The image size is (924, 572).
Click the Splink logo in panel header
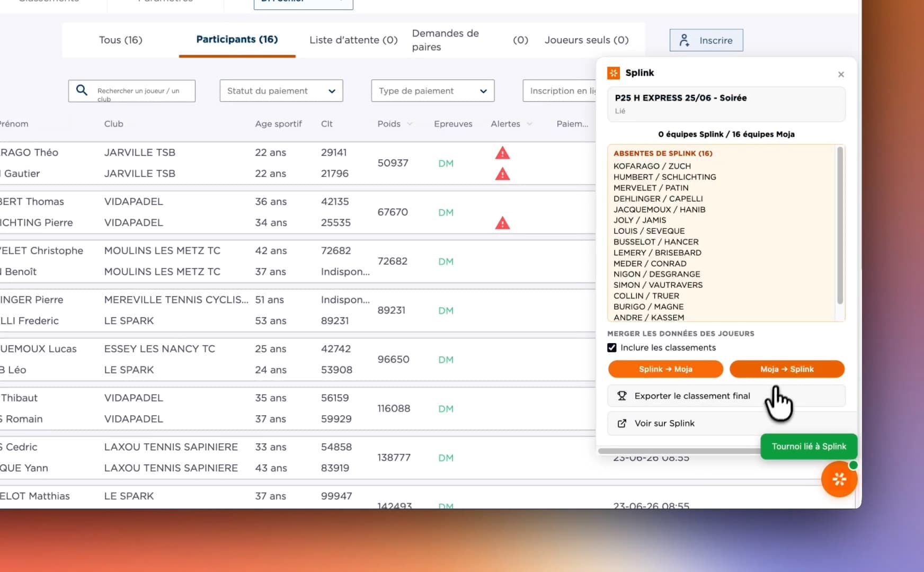click(x=614, y=73)
